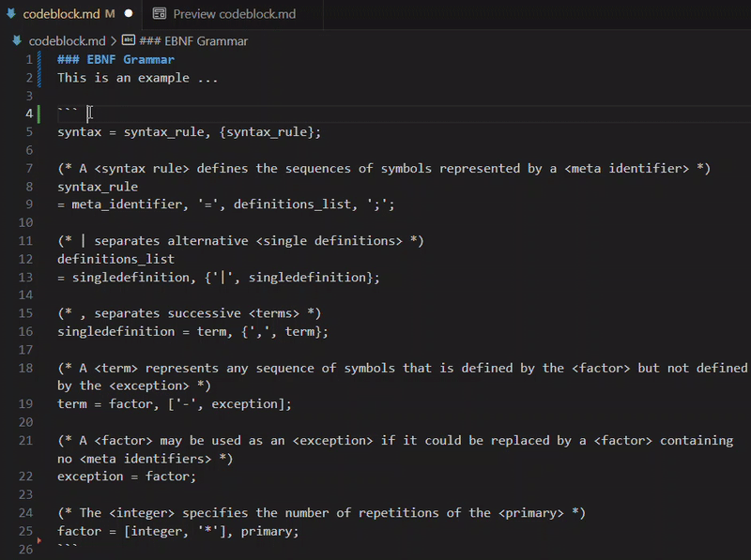Open the ### EBNF Grammar breadcrumb item
Viewport: 751px width, 560px height.
[193, 41]
